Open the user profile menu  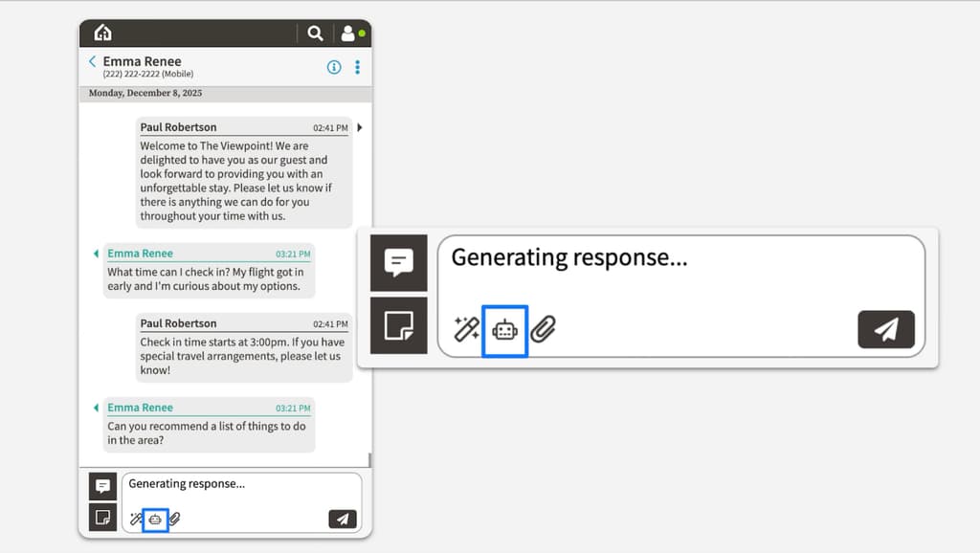(x=347, y=32)
